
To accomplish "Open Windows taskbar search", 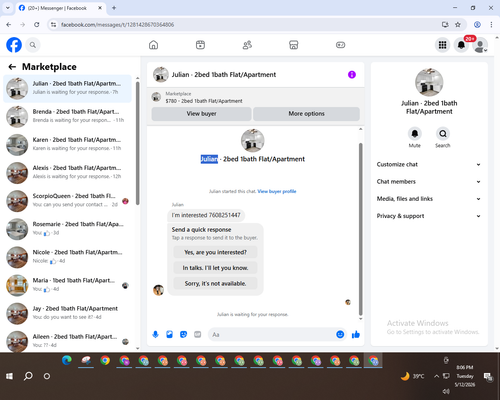I will [x=28, y=376].
